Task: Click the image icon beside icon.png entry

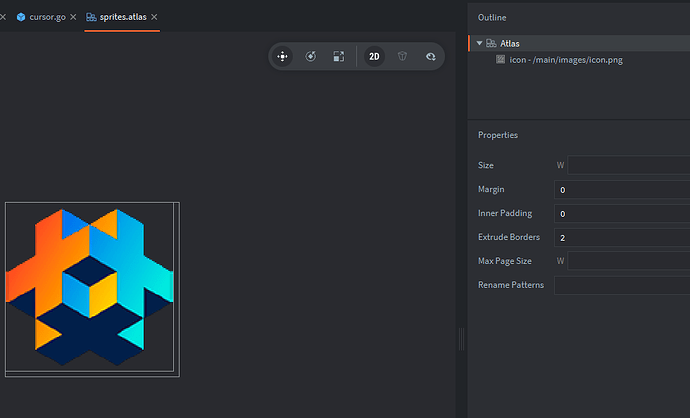Action: (500, 59)
